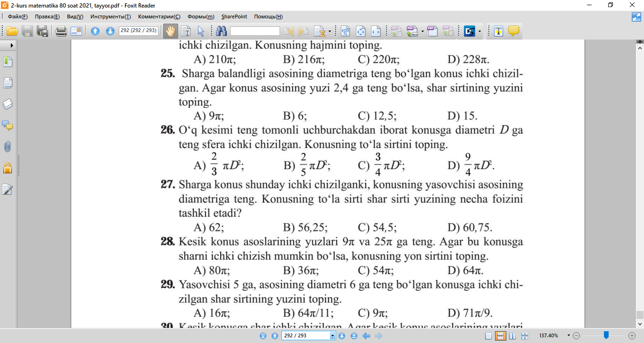This screenshot has width=644, height=343.
Task: Click the PDF from clipboard icon
Action: 448,32
